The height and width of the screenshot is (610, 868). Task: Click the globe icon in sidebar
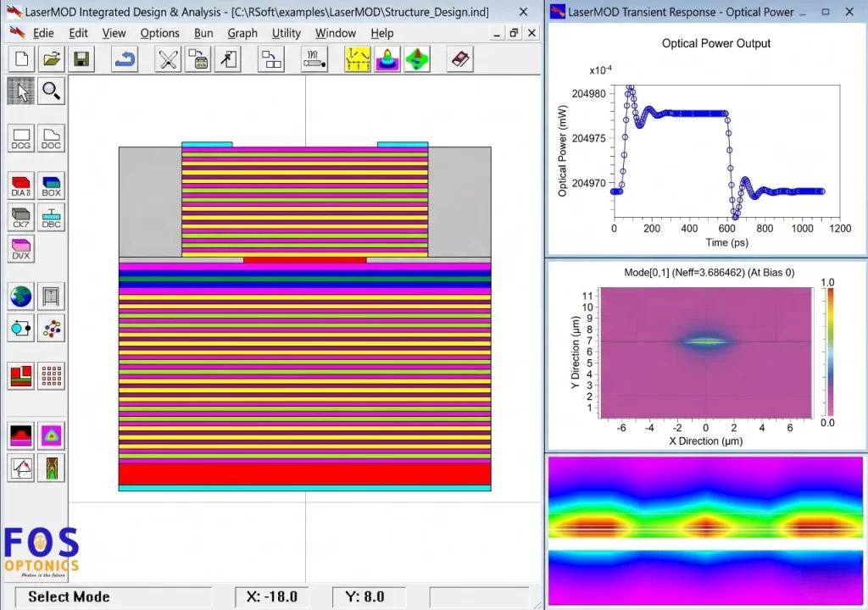tap(21, 297)
